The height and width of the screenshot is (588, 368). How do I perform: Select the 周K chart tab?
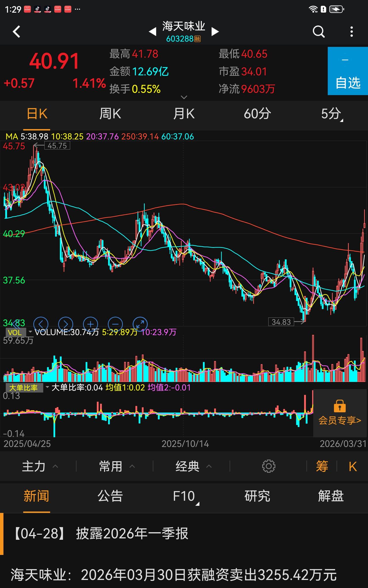[x=110, y=114]
